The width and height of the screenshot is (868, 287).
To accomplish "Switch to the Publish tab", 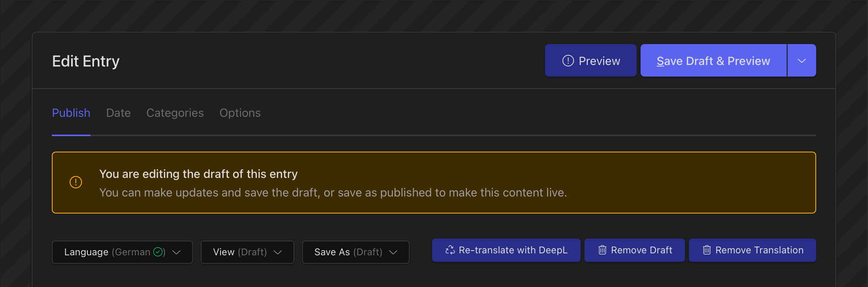I will pos(71,113).
